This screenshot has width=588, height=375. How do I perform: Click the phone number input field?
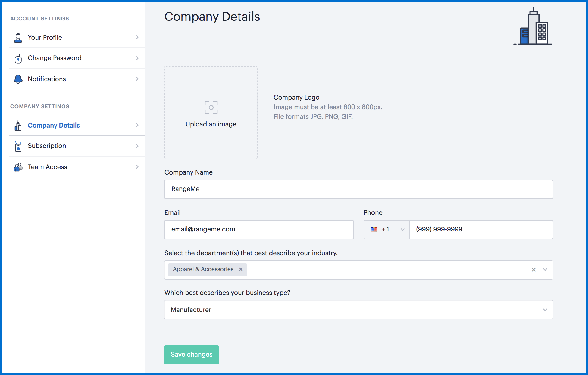tap(481, 230)
